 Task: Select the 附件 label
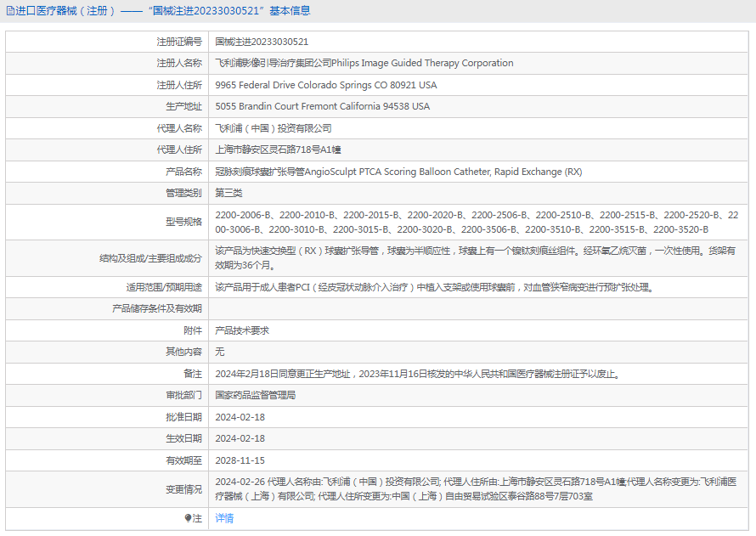193,330
